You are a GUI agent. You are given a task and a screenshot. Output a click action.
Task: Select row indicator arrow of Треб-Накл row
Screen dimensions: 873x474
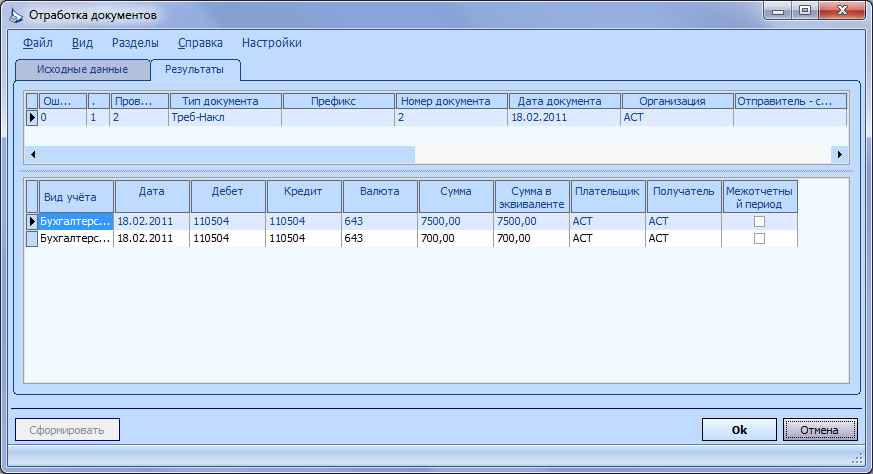[x=32, y=118]
